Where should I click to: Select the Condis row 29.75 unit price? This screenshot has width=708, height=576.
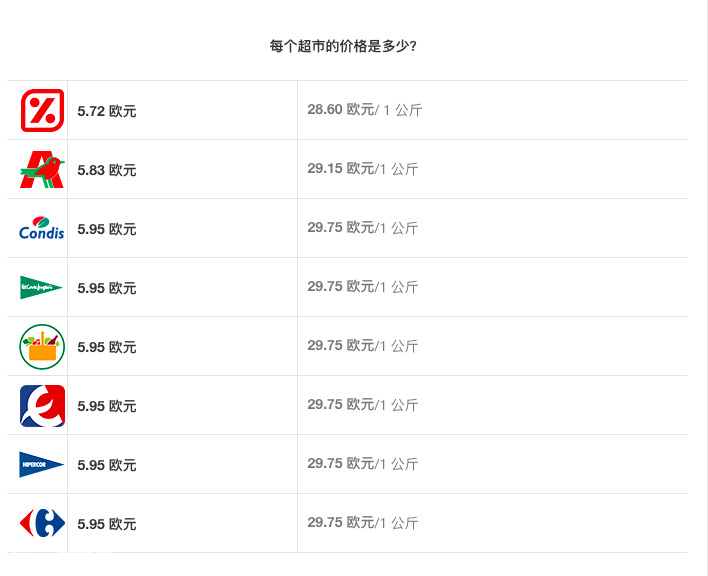[363, 228]
